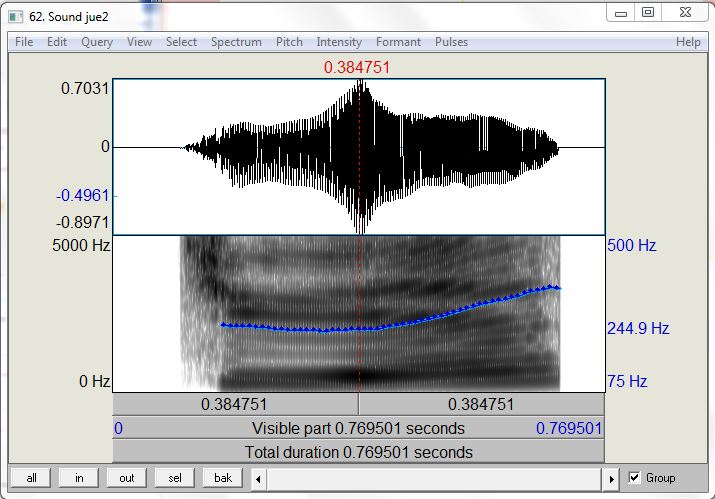This screenshot has width=715, height=499.
Task: Open the Query menu
Action: [97, 42]
